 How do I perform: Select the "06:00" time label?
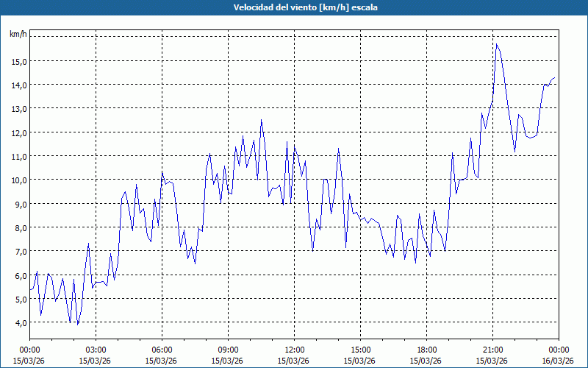(x=162, y=350)
